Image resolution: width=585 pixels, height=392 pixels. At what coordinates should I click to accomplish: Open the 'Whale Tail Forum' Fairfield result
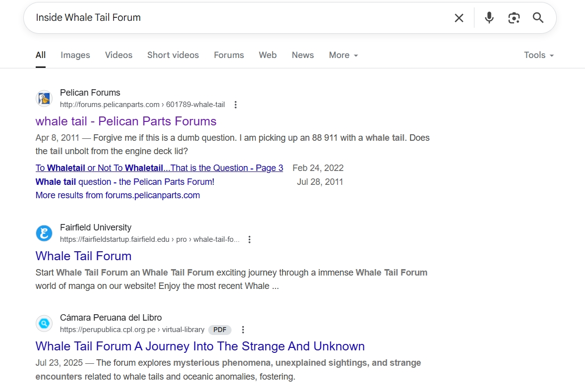[x=84, y=256]
